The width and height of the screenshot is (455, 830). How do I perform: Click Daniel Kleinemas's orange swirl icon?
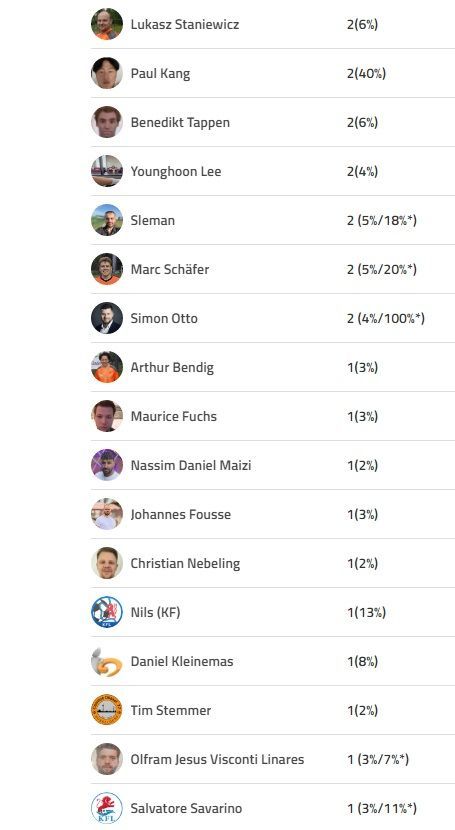tap(107, 661)
